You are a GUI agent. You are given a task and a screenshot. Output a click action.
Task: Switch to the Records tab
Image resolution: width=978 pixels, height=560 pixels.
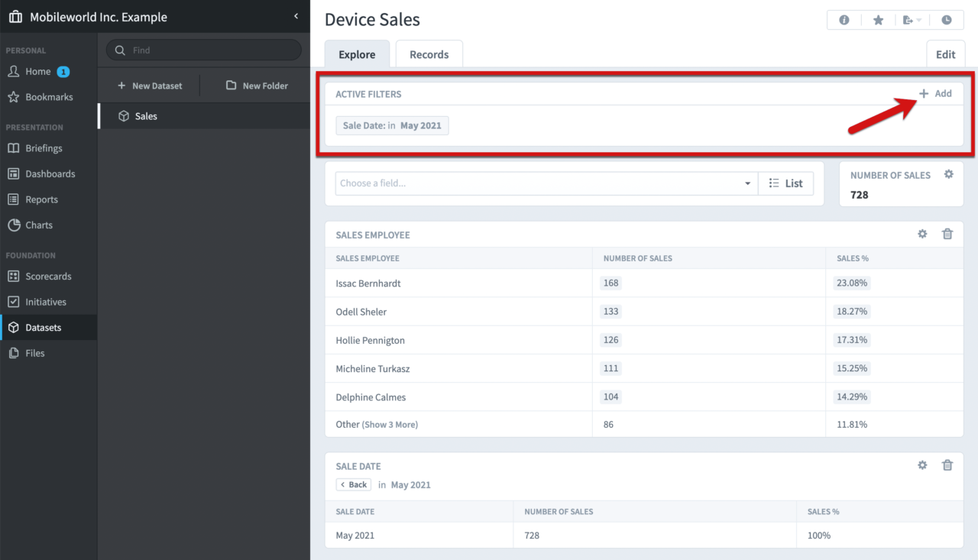click(429, 53)
